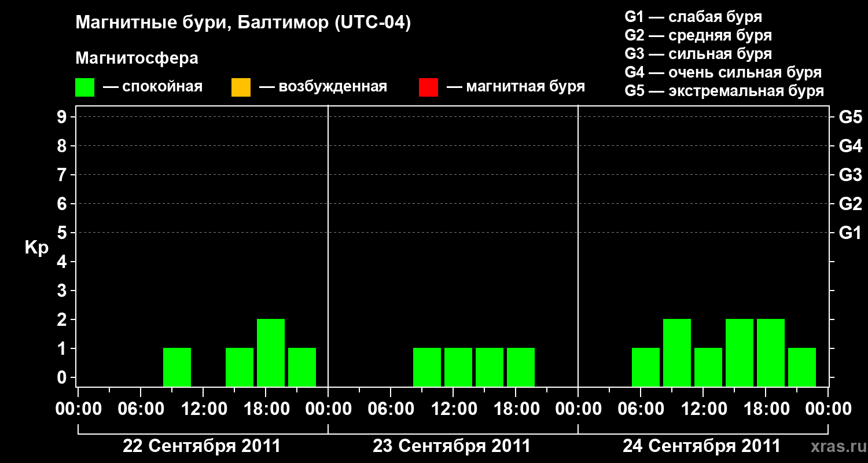Click the orange 'возбужденная' legend swatch

[241, 87]
